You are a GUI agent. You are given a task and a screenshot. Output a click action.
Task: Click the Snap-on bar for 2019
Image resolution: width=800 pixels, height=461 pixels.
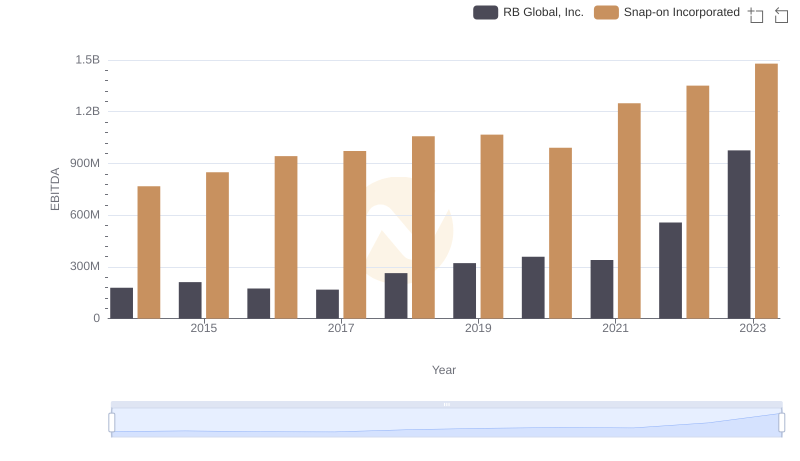click(492, 226)
